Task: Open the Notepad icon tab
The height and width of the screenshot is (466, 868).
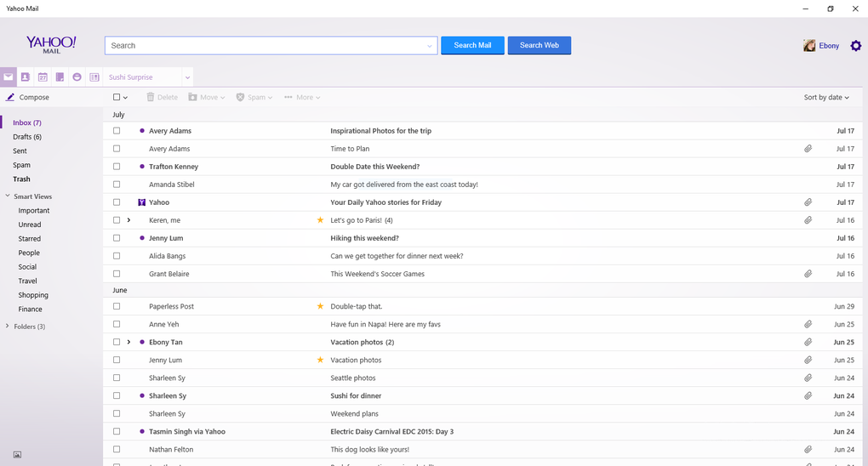Action: (x=60, y=77)
